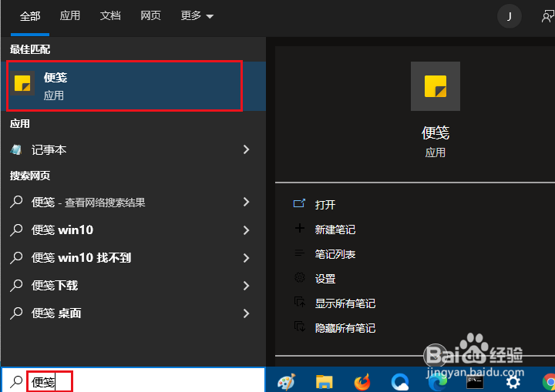Choose 设置 action for 便笺
The width and height of the screenshot is (555, 392).
pyautogui.click(x=325, y=279)
